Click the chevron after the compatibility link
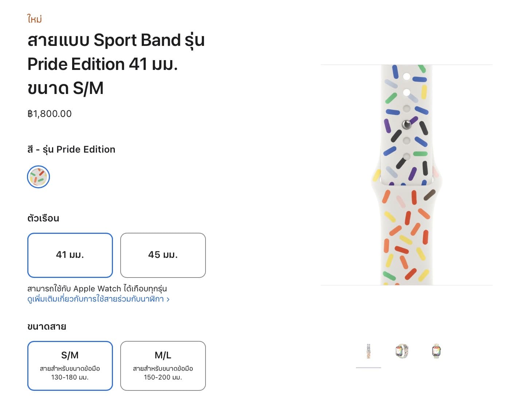Image resolution: width=532 pixels, height=397 pixels. click(x=168, y=299)
